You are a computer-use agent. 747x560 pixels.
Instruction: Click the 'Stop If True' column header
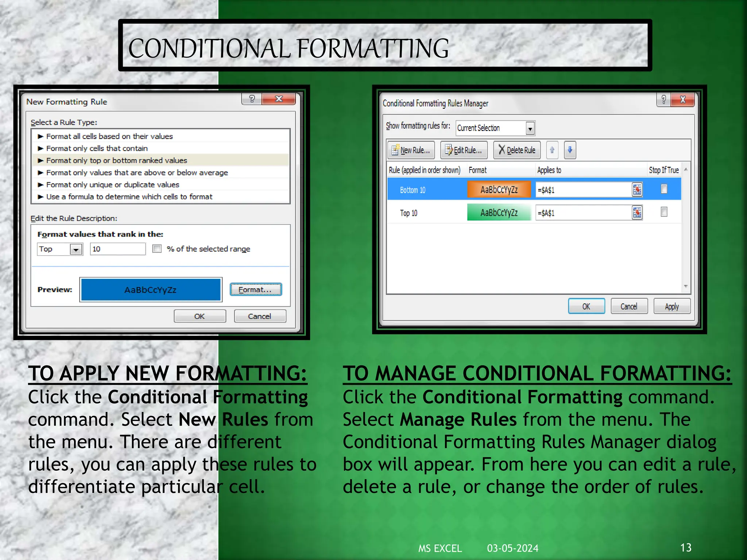click(x=663, y=170)
